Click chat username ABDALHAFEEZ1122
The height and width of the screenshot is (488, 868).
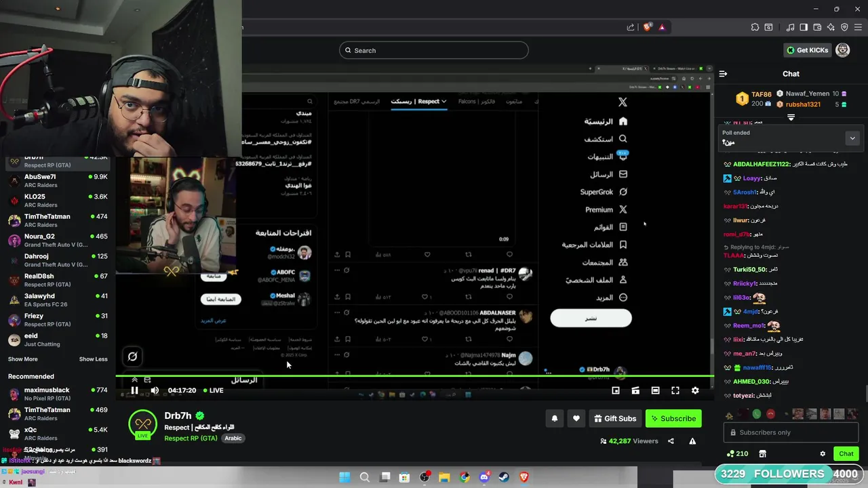(x=762, y=164)
